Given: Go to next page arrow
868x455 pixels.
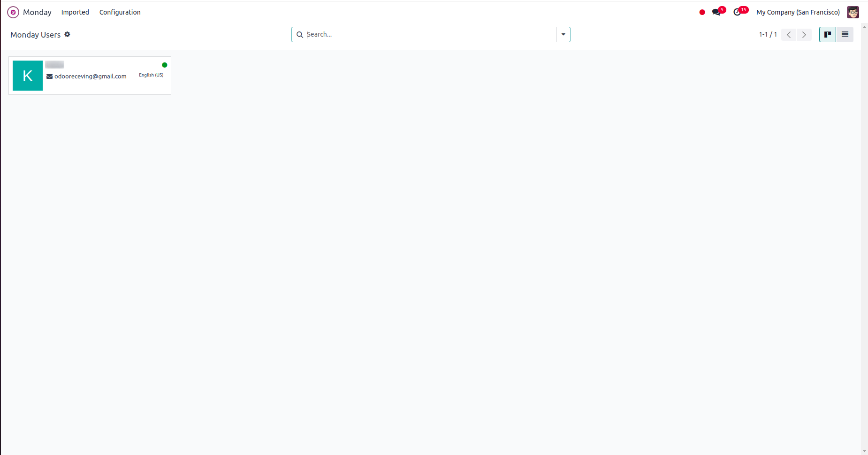Looking at the screenshot, I should [804, 34].
